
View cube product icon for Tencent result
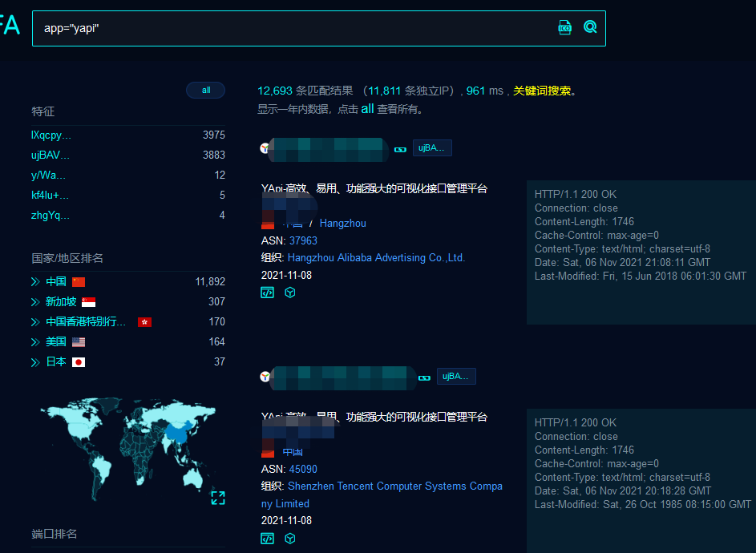289,539
